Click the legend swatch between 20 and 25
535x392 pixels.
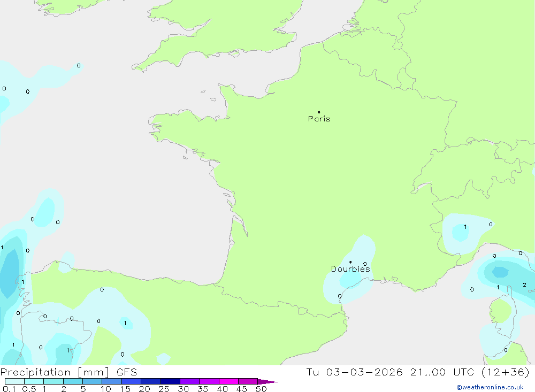(x=151, y=381)
